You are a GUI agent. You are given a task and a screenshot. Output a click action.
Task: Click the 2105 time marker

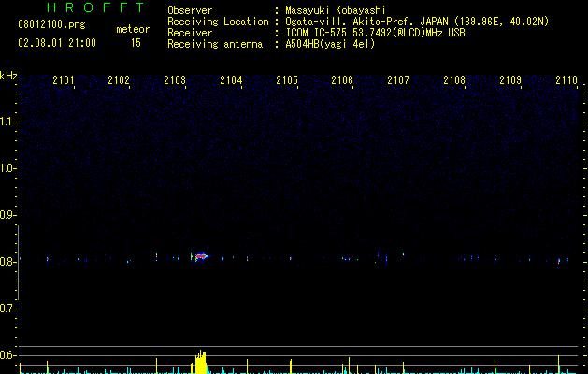pos(287,80)
